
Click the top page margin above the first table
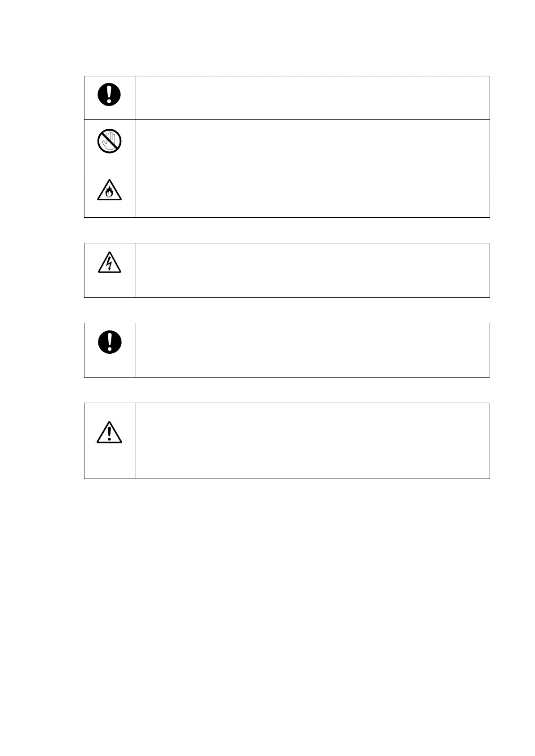pos(287,38)
